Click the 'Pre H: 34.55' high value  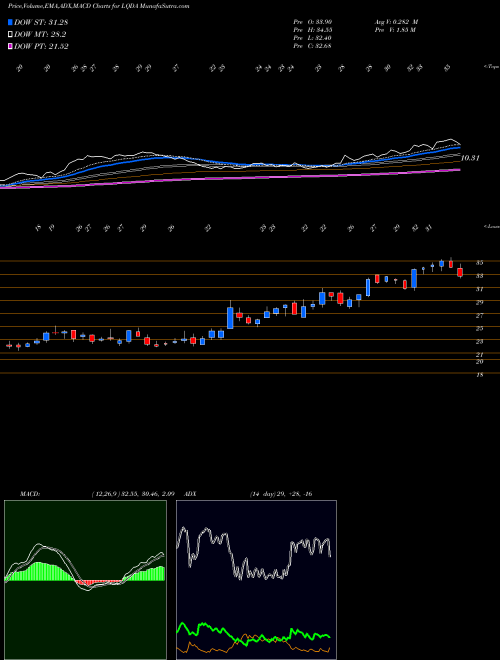(312, 30)
